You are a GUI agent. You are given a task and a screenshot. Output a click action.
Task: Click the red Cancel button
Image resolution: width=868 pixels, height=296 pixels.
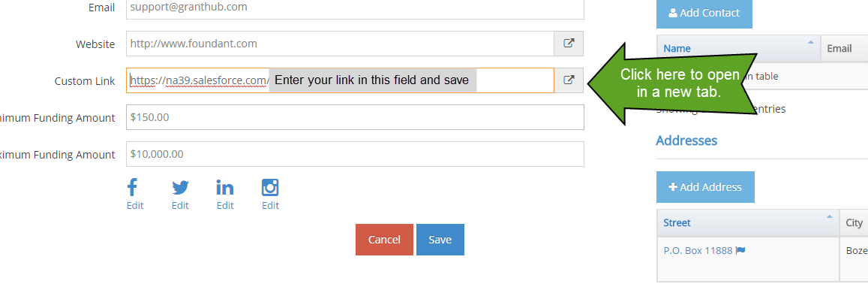384,240
